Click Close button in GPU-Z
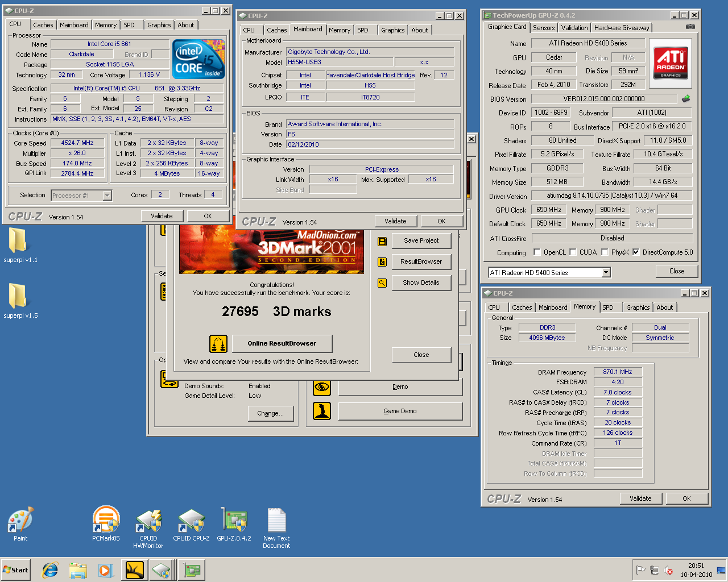The height and width of the screenshot is (582, 728). [x=677, y=271]
